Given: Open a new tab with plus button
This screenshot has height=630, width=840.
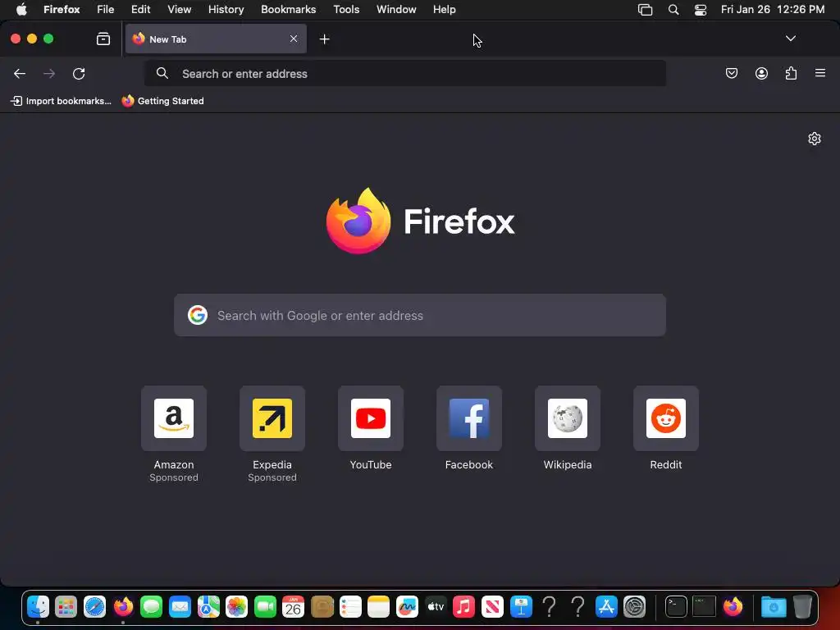Looking at the screenshot, I should click(x=324, y=39).
